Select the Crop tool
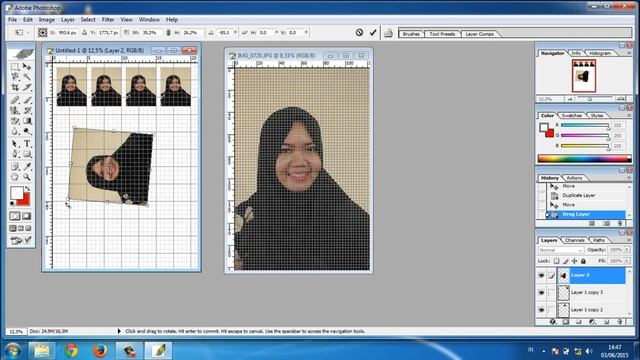This screenshot has width=640, height=360. tap(15, 87)
